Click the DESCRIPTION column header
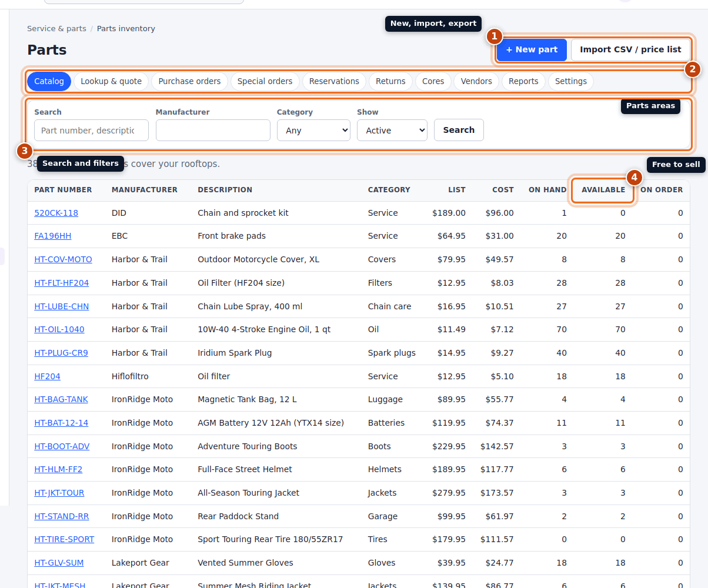Viewport: 708px width, 588px height. 225,190
